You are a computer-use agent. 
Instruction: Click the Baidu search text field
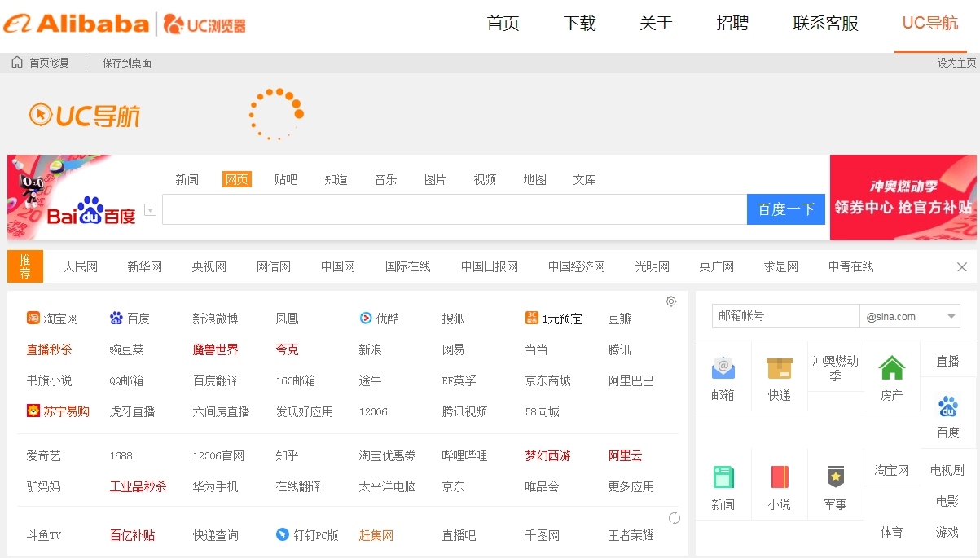pos(454,209)
